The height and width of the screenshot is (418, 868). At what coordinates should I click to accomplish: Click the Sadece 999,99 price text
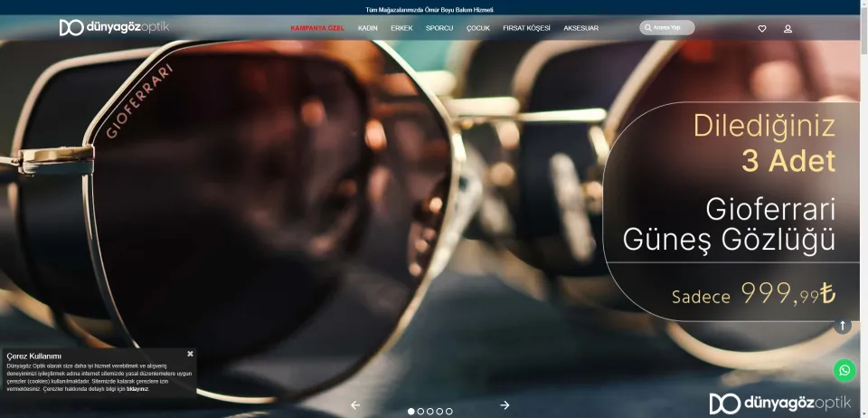point(753,293)
